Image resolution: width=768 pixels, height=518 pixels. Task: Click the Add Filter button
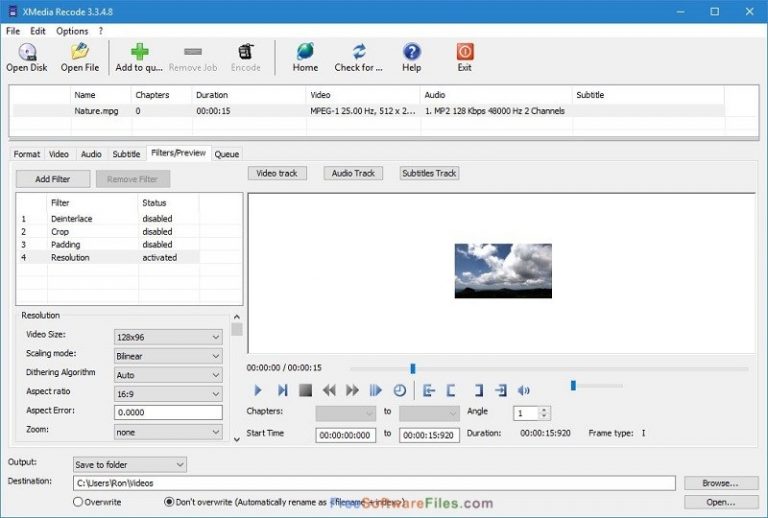click(53, 179)
